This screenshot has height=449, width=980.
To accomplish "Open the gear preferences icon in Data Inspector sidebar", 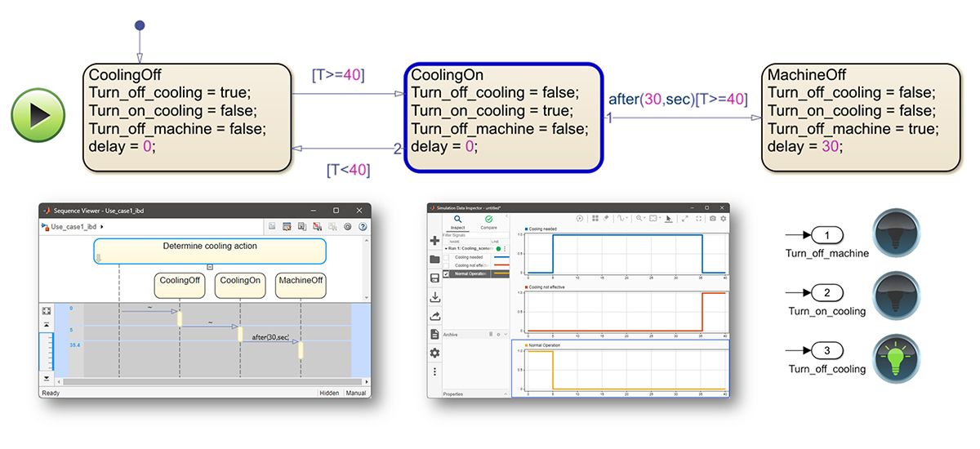I will coord(434,353).
